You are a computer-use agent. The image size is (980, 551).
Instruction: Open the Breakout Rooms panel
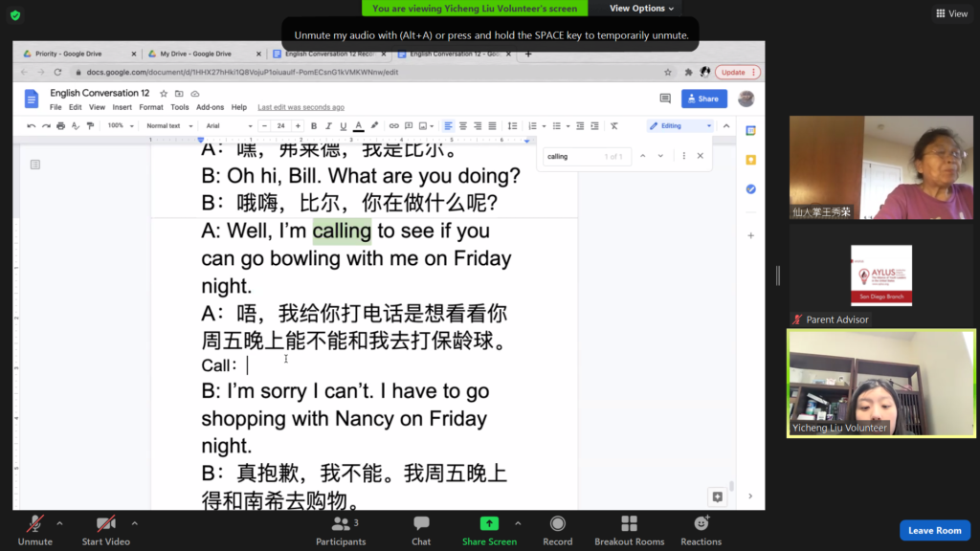click(630, 530)
